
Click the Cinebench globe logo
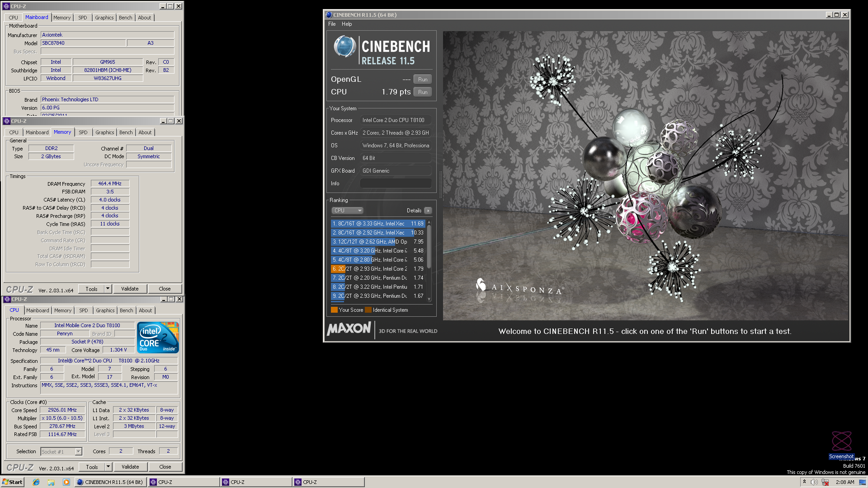coord(345,47)
